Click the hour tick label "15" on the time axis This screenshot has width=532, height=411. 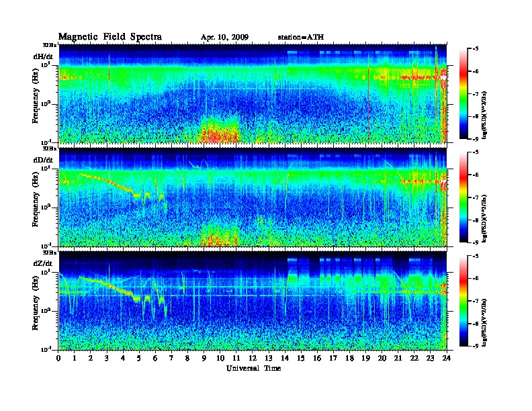click(x=301, y=359)
